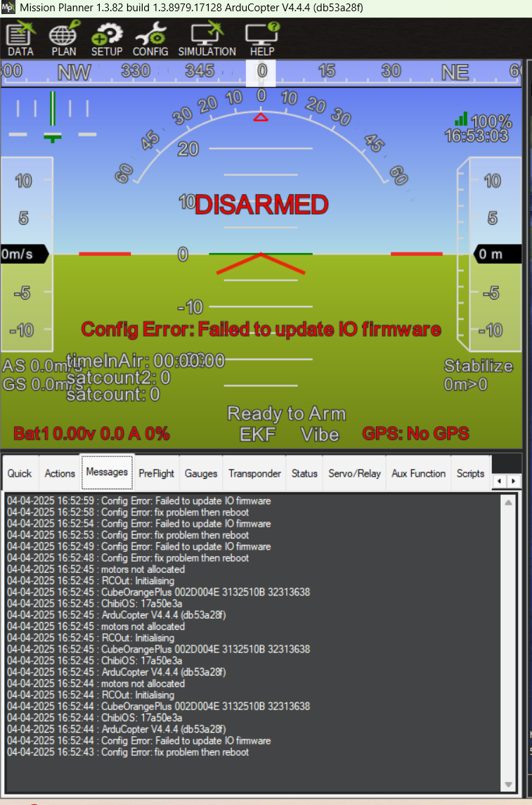Screen dimensions: 532x805
Task: Click the 16:53:03 time on the HUD
Action: [x=476, y=136]
